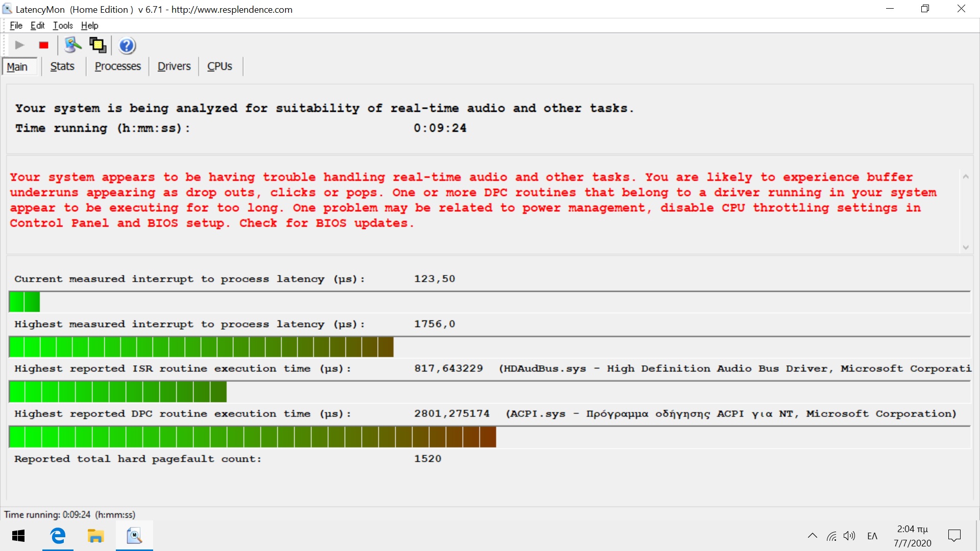This screenshot has width=980, height=551.
Task: Open the File menu
Action: 16,26
